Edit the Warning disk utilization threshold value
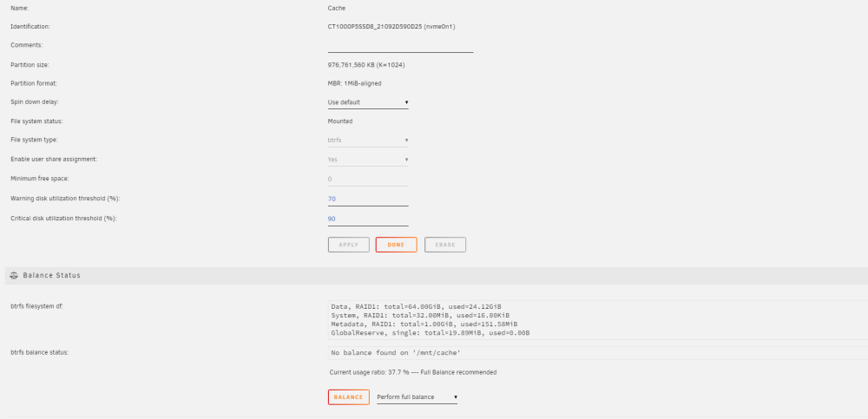The width and height of the screenshot is (868, 419). coord(368,200)
